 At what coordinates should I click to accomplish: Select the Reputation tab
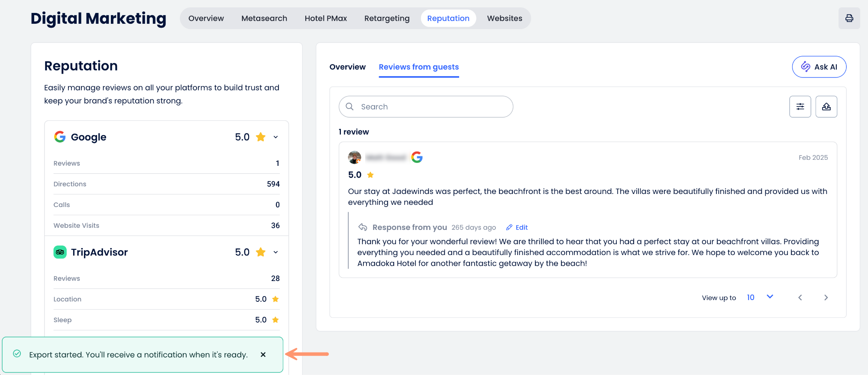tap(448, 18)
